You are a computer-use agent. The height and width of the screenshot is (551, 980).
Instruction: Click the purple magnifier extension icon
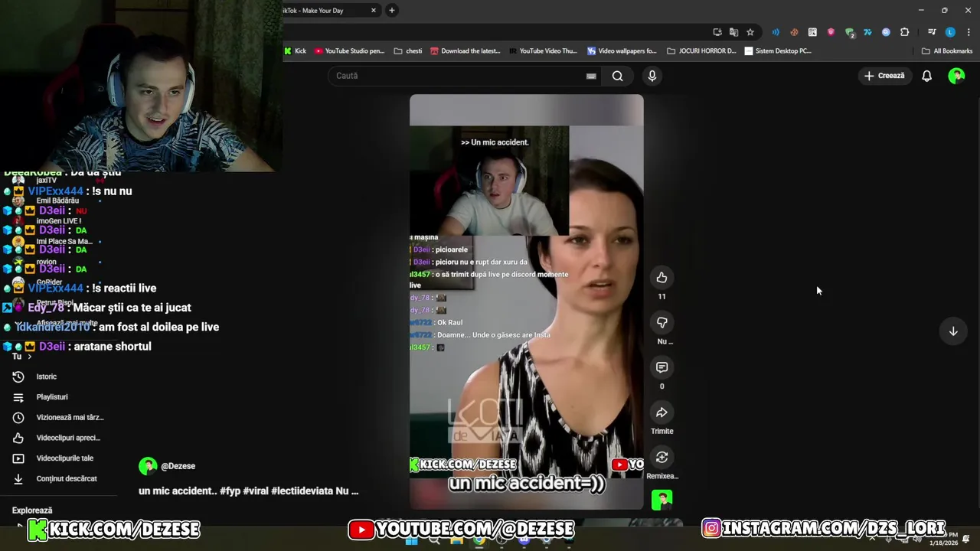coord(886,32)
